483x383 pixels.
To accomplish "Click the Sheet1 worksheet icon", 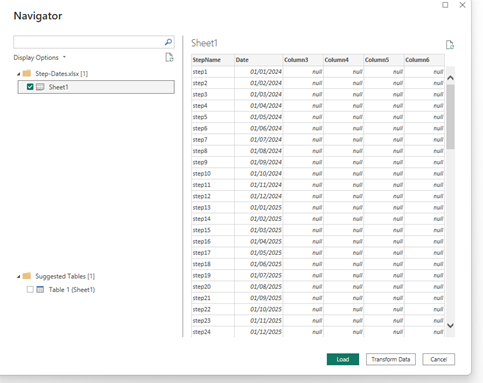I will click(x=40, y=87).
